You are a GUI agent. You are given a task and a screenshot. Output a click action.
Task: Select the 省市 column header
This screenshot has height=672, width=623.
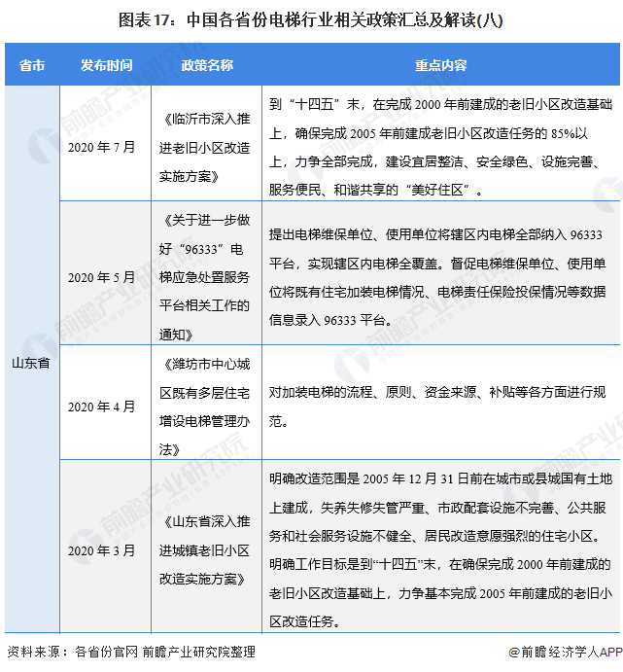click(x=31, y=65)
